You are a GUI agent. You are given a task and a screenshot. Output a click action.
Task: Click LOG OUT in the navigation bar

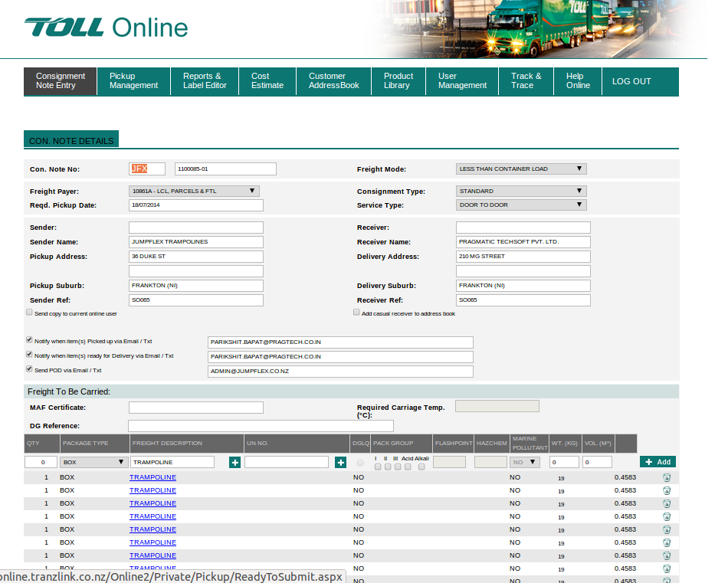(631, 81)
